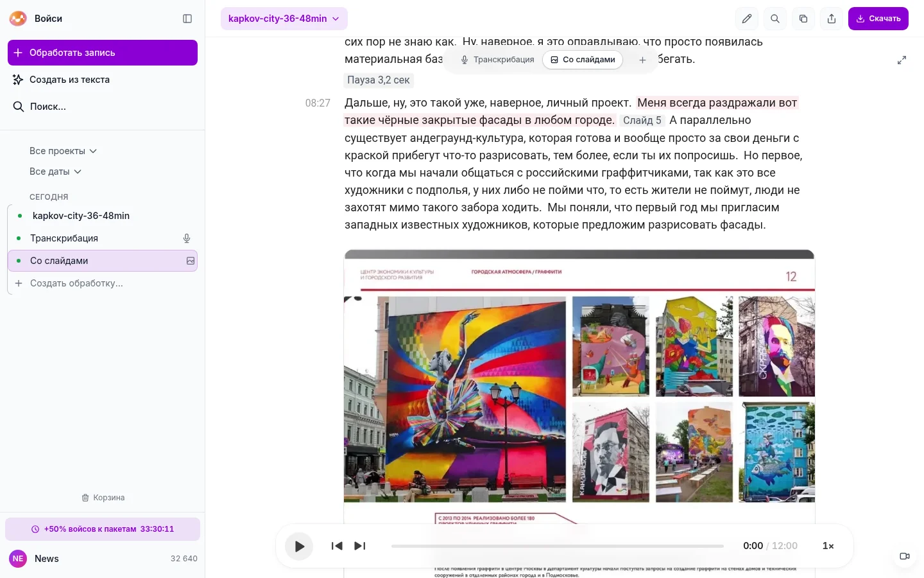Change playback speed 1×

(x=828, y=546)
